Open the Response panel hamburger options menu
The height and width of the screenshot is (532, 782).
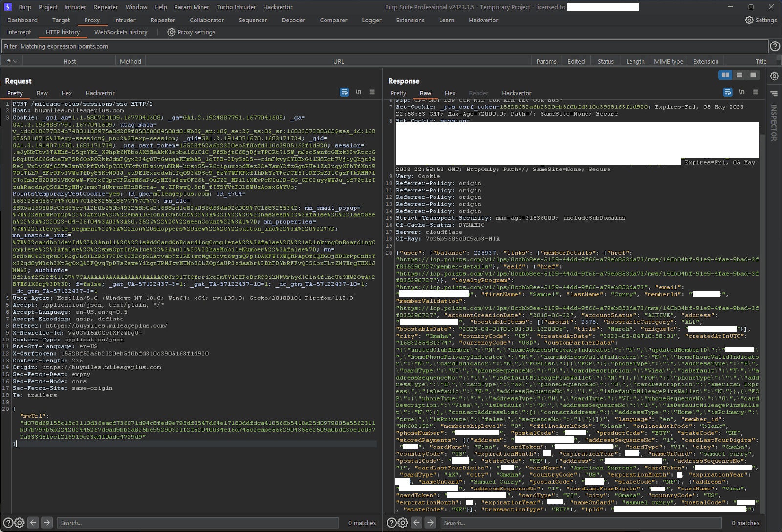coord(755,92)
